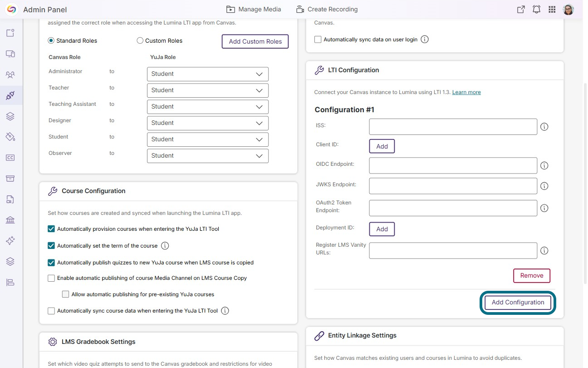
Task: Click into the OAuth2 Token Endpoint field
Action: (x=453, y=208)
